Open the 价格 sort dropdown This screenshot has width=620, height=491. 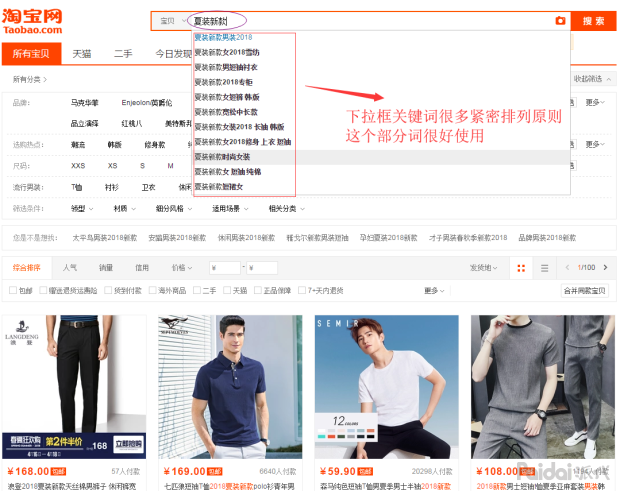(182, 268)
